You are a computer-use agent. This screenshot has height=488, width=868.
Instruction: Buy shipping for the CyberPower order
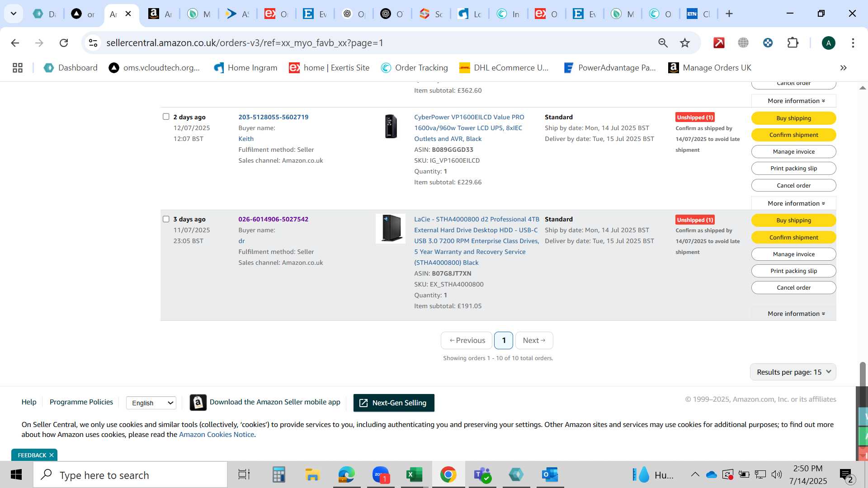[x=793, y=118]
